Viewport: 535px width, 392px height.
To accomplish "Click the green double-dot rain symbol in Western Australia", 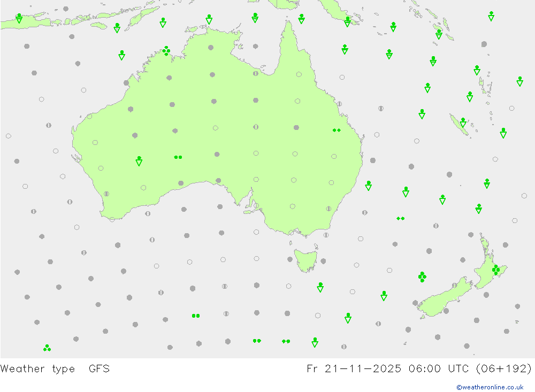I will point(178,157).
